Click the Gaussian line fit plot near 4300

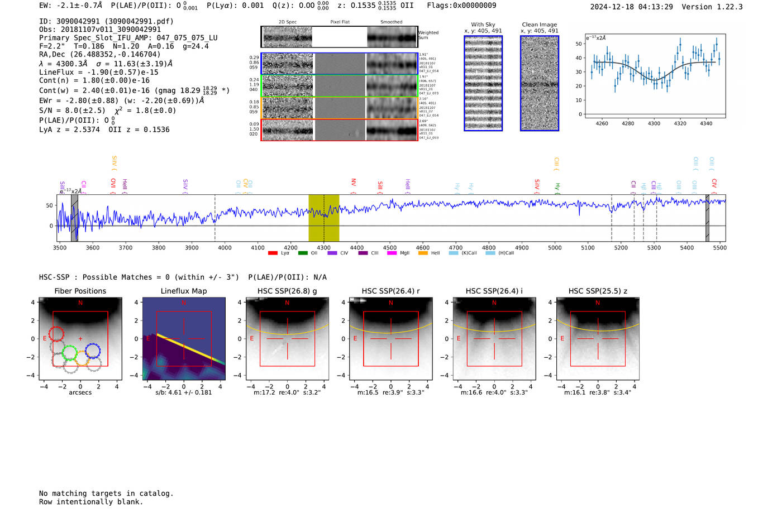655,76
